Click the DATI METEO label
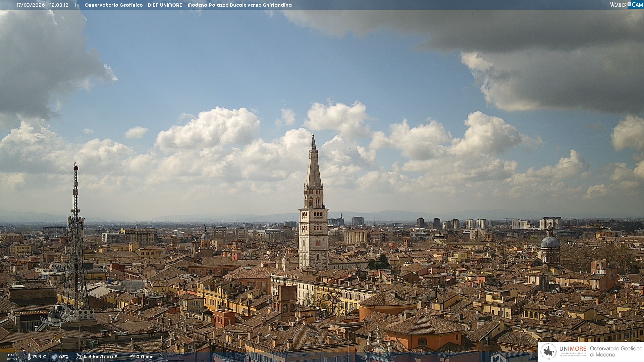The width and height of the screenshot is (644, 362). (x=12, y=357)
